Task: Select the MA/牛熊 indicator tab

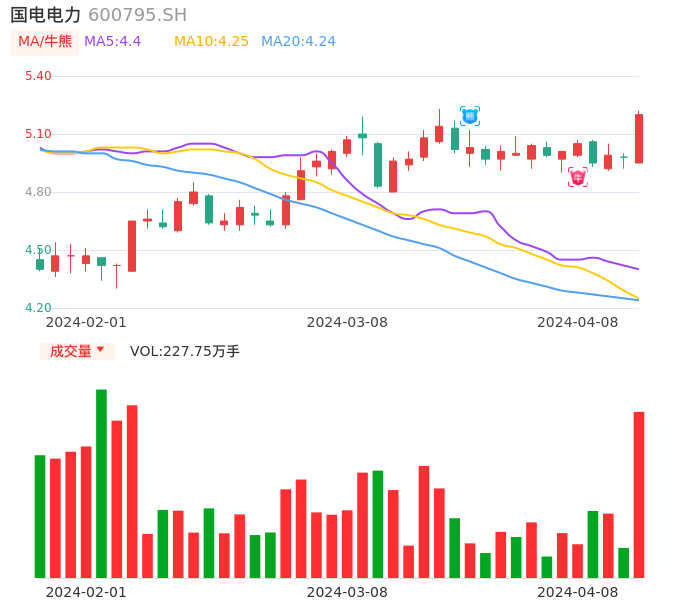Action: 45,42
